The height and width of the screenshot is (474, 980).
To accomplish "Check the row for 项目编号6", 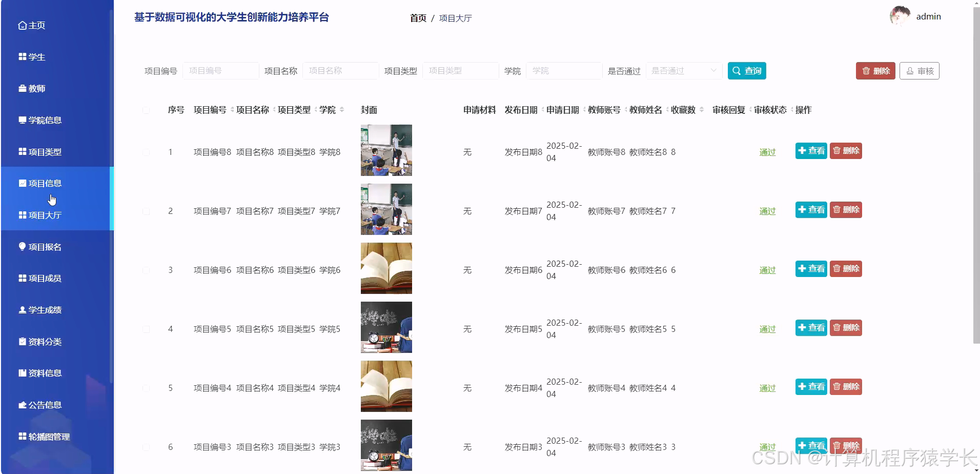I will (146, 270).
